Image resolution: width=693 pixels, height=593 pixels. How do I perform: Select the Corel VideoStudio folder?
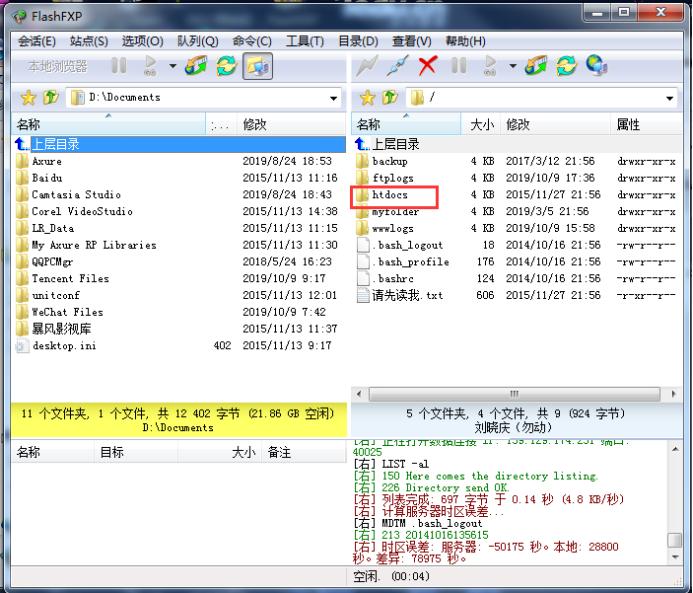179,211
